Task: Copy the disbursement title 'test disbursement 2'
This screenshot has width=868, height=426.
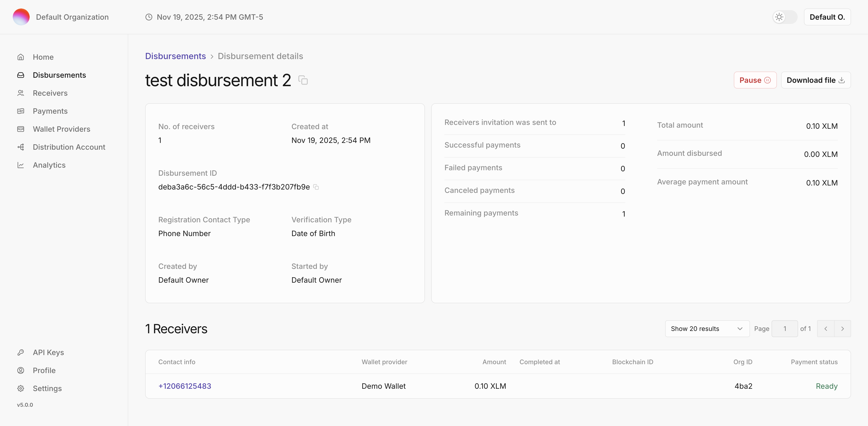Action: pyautogui.click(x=303, y=80)
